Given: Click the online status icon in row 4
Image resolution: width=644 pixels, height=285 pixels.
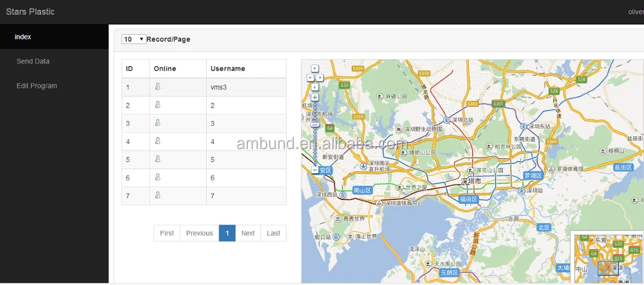Looking at the screenshot, I should (158, 141).
